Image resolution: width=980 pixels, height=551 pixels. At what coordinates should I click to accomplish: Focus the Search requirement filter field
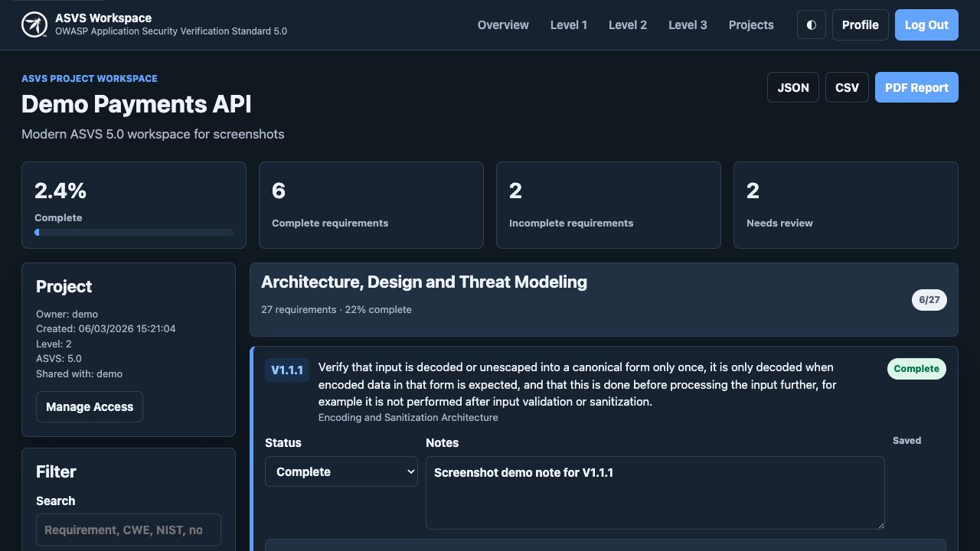pos(129,530)
